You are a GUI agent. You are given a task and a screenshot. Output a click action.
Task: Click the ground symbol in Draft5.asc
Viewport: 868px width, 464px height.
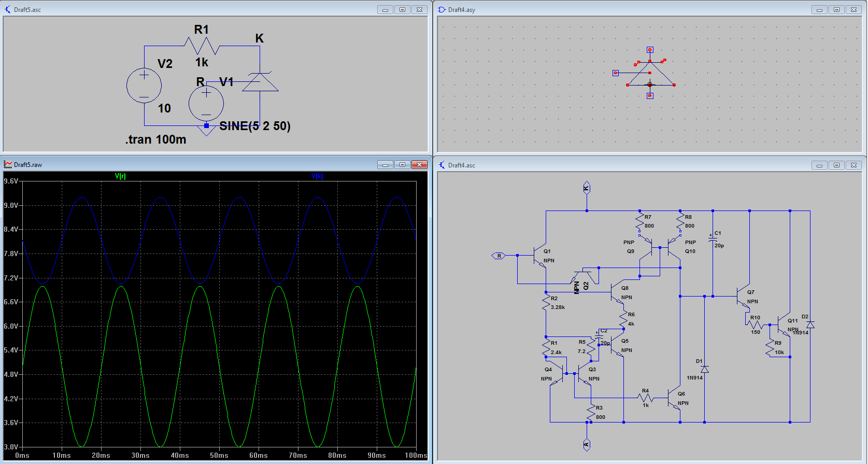click(x=206, y=130)
